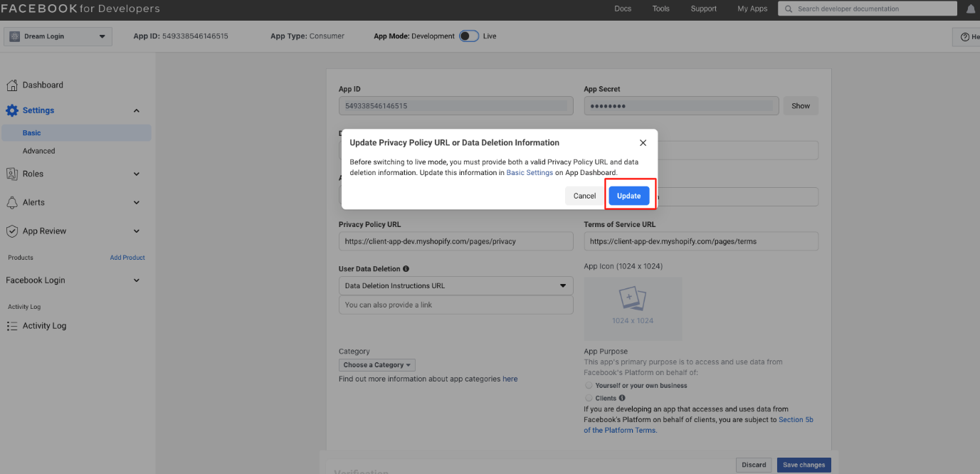Open notifications bell in top bar
This screenshot has height=474, width=980.
coord(971,9)
